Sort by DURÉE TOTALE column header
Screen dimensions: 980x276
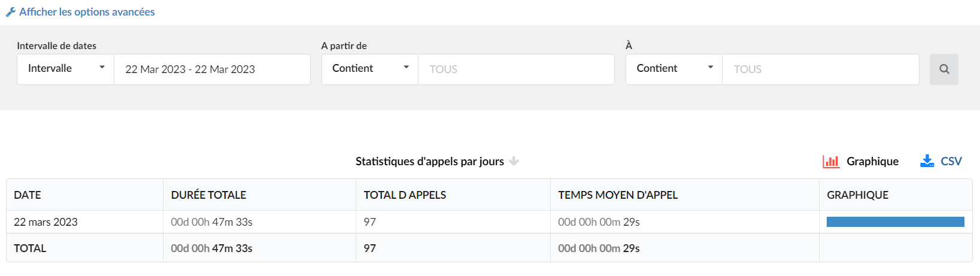point(208,195)
